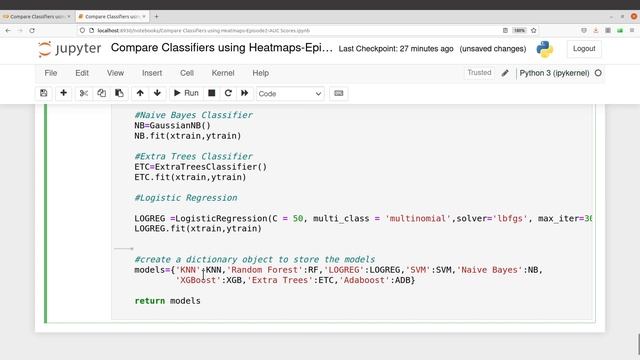
Task: Click the zoom level indicator in address bar
Action: point(519,31)
